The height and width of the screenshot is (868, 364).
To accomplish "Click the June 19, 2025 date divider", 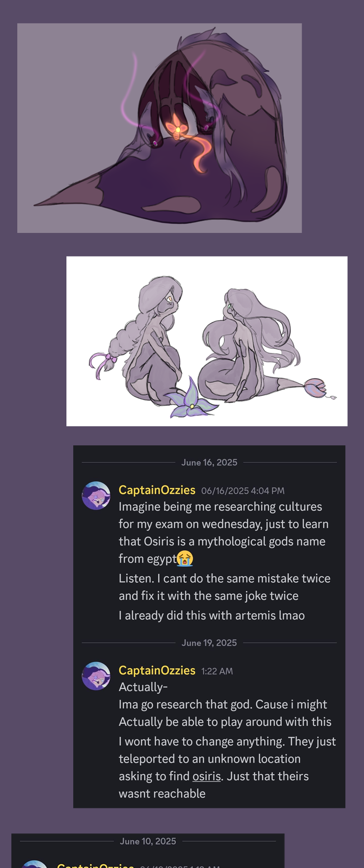I will 209,643.
